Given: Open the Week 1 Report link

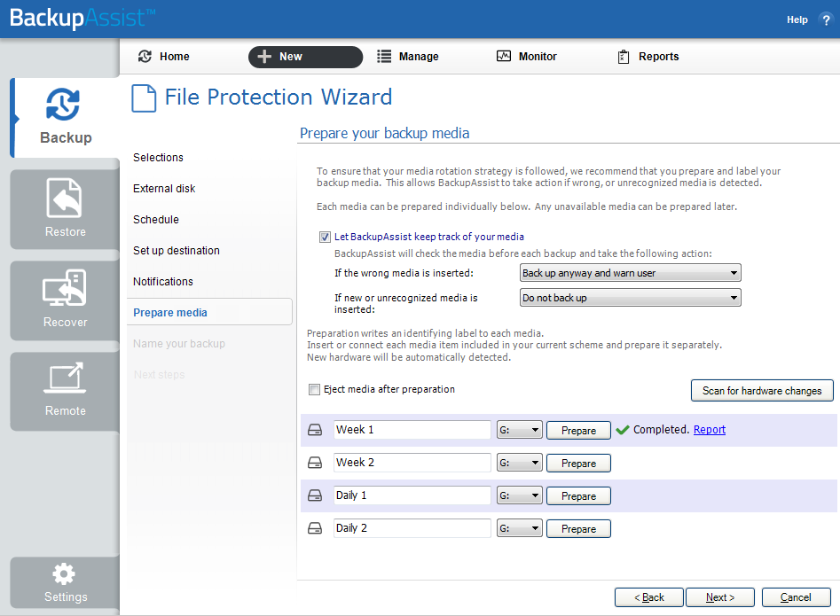Looking at the screenshot, I should pyautogui.click(x=710, y=430).
